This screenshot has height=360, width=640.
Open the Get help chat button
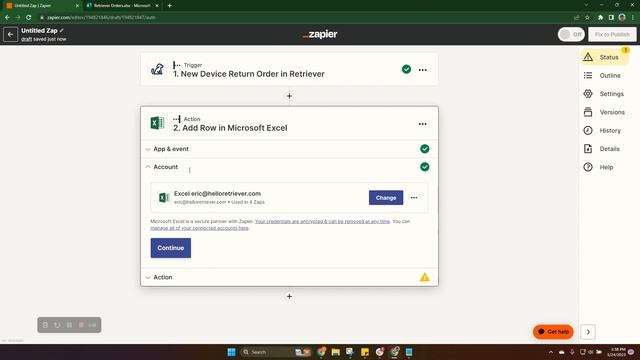[x=553, y=332]
